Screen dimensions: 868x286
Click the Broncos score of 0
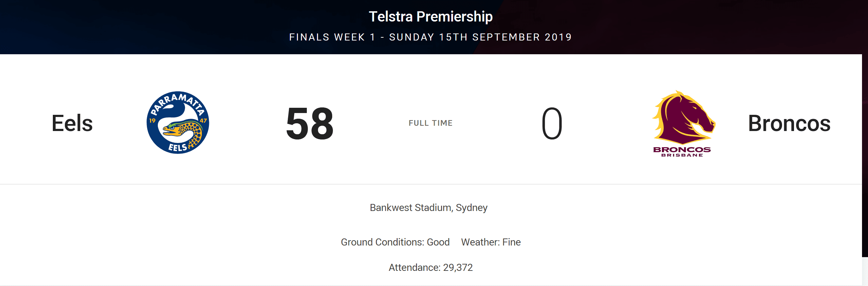click(x=552, y=124)
